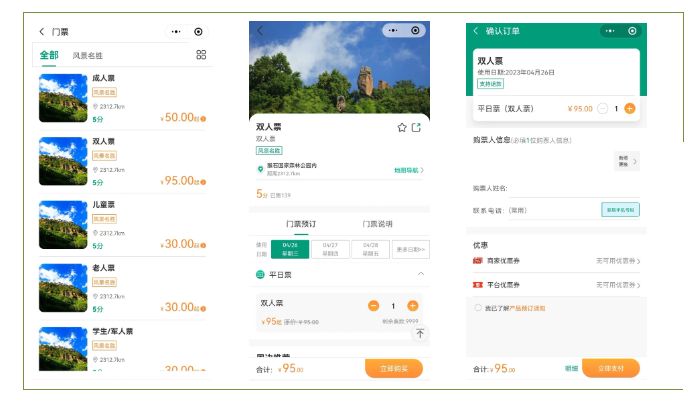The height and width of the screenshot is (402, 696).
Task: Select the 04/27 date option
Action: pyautogui.click(x=330, y=250)
